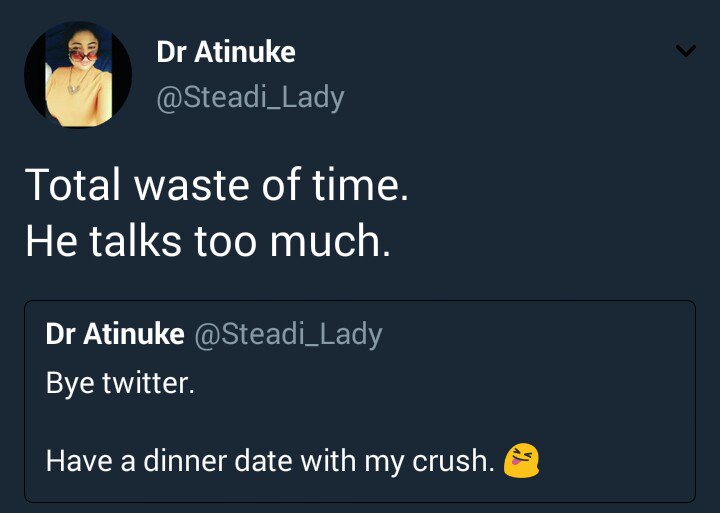Click @Steadi_Lady handle inside the quoted tweet
The width and height of the screenshot is (720, 513).
tap(288, 334)
